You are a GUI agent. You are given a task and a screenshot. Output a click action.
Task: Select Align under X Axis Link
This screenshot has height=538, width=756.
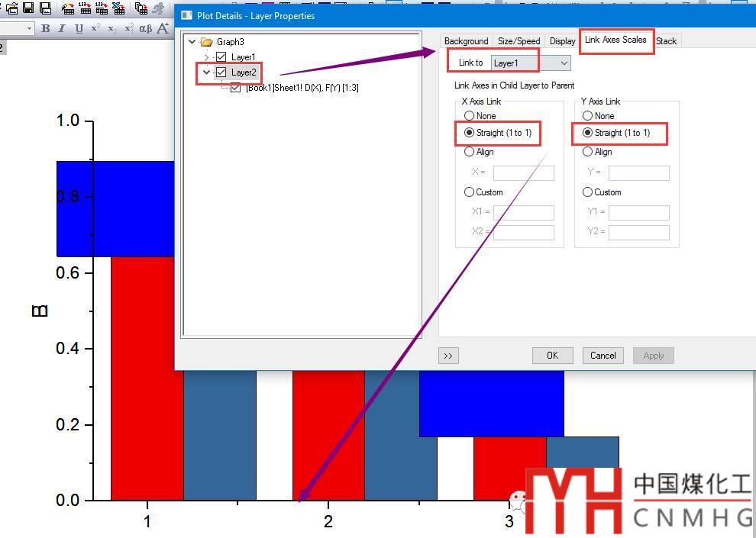469,152
